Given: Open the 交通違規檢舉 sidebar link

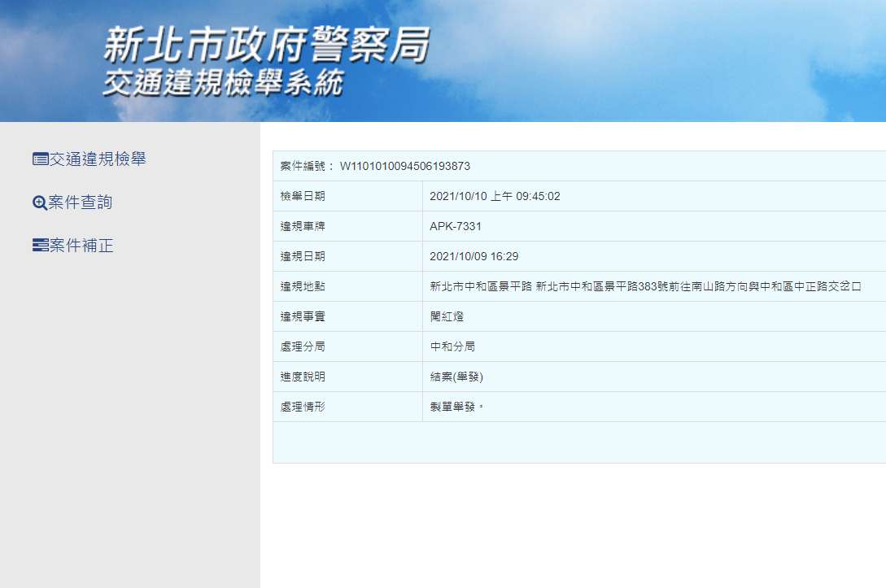Looking at the screenshot, I should coord(97,159).
